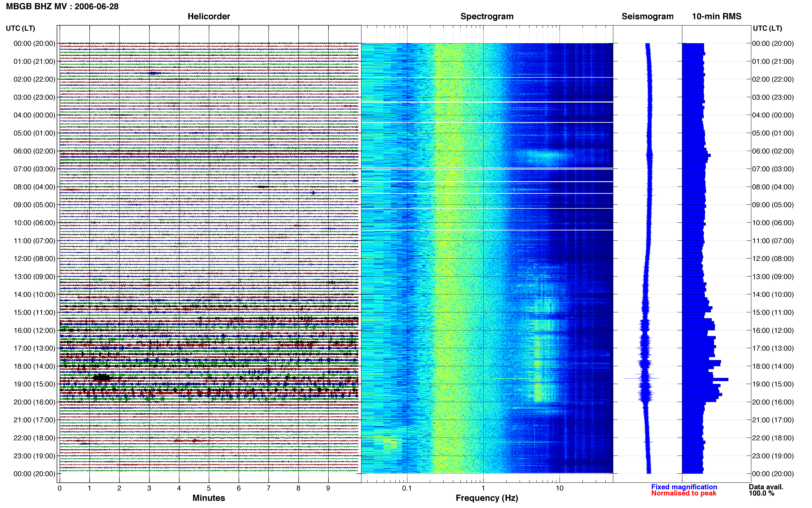Click the left '23:00 (19:00)' time label

click(x=34, y=456)
